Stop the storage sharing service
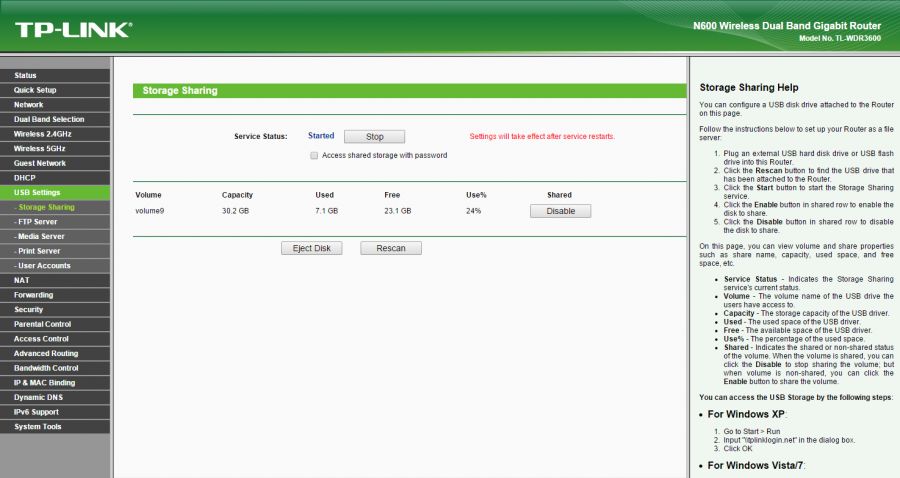Screen dimensions: 900x478 pyautogui.click(x=374, y=136)
